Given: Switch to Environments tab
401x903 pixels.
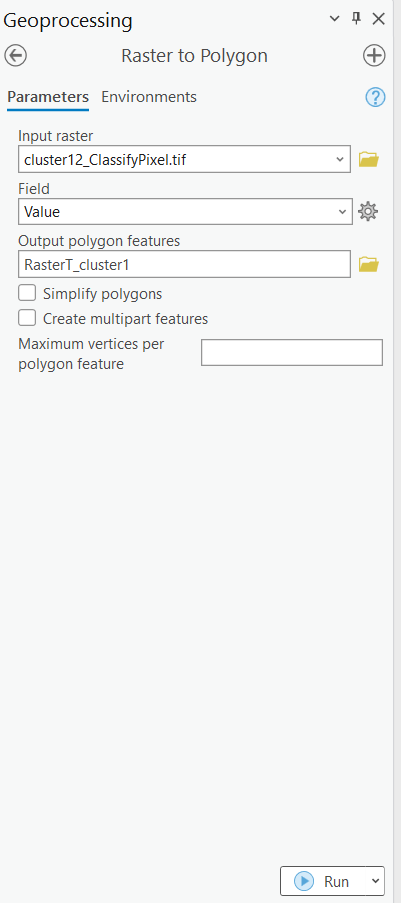Looking at the screenshot, I should [x=149, y=97].
